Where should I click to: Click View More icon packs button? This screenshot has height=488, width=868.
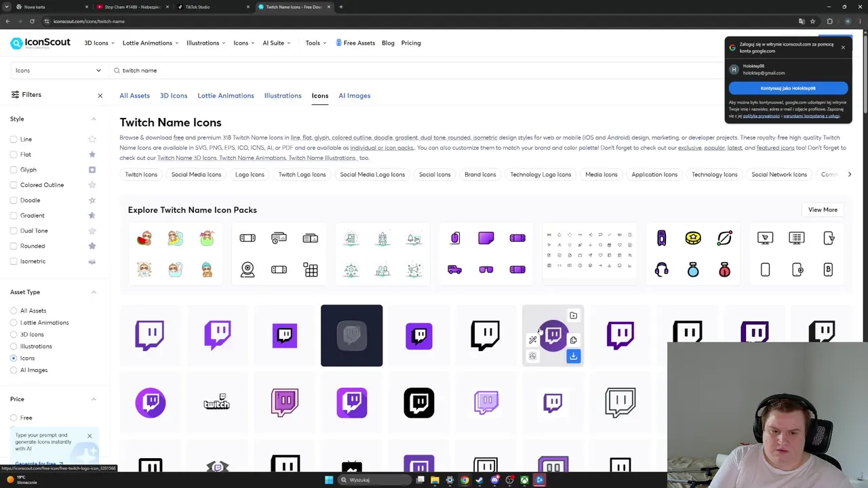[823, 210]
